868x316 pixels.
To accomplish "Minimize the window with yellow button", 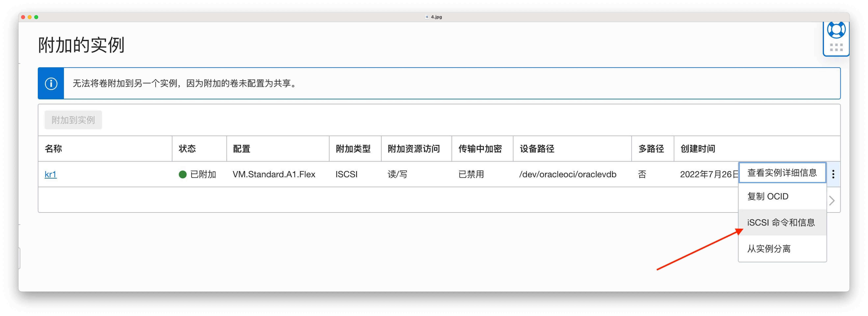I will (30, 17).
